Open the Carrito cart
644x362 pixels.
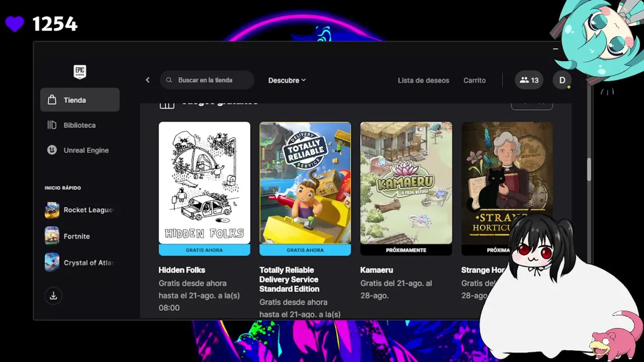click(474, 80)
